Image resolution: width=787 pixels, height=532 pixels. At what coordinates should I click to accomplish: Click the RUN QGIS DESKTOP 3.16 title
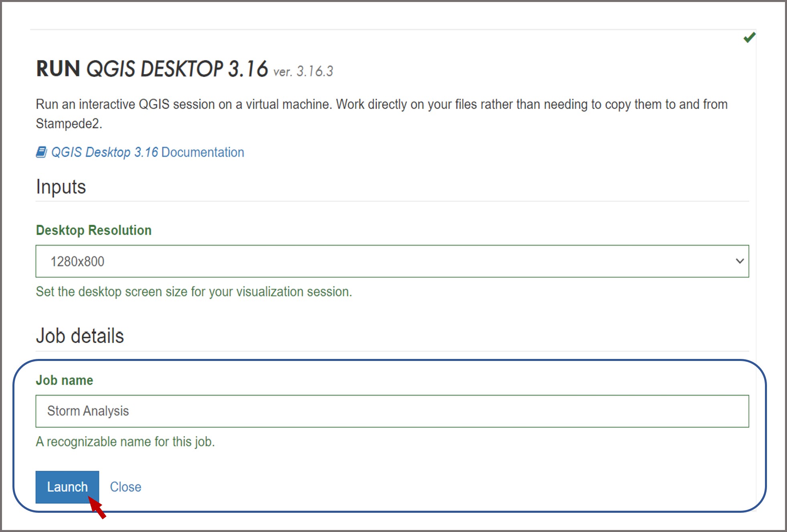pos(152,69)
